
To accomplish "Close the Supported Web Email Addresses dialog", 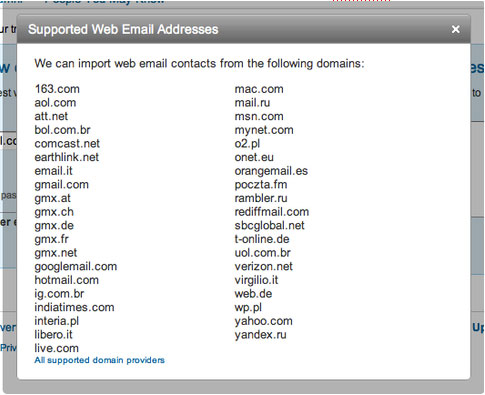I will point(455,29).
